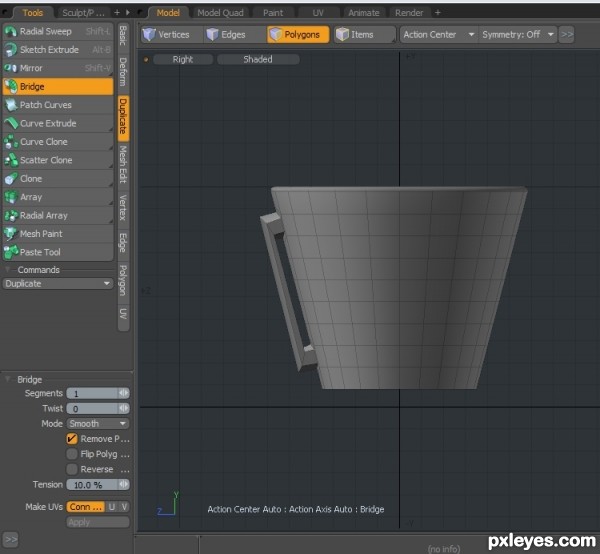This screenshot has width=600, height=554.
Task: Toggle Make UVs V option
Action: pyautogui.click(x=124, y=507)
